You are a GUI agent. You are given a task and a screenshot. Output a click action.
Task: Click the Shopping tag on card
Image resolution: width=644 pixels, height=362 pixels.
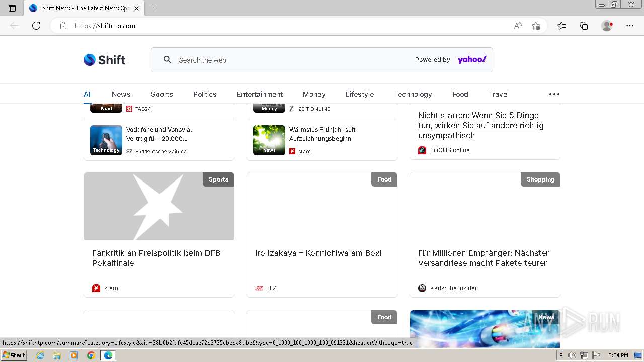(540, 179)
